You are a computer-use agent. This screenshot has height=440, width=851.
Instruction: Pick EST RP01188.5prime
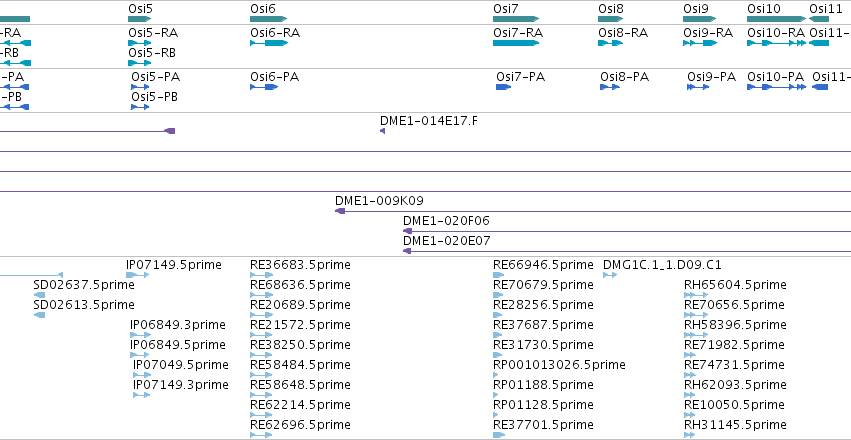coord(497,395)
